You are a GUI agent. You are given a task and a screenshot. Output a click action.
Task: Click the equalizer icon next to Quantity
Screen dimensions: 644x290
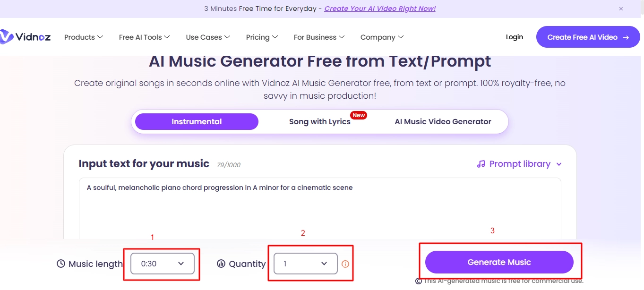coord(222,264)
